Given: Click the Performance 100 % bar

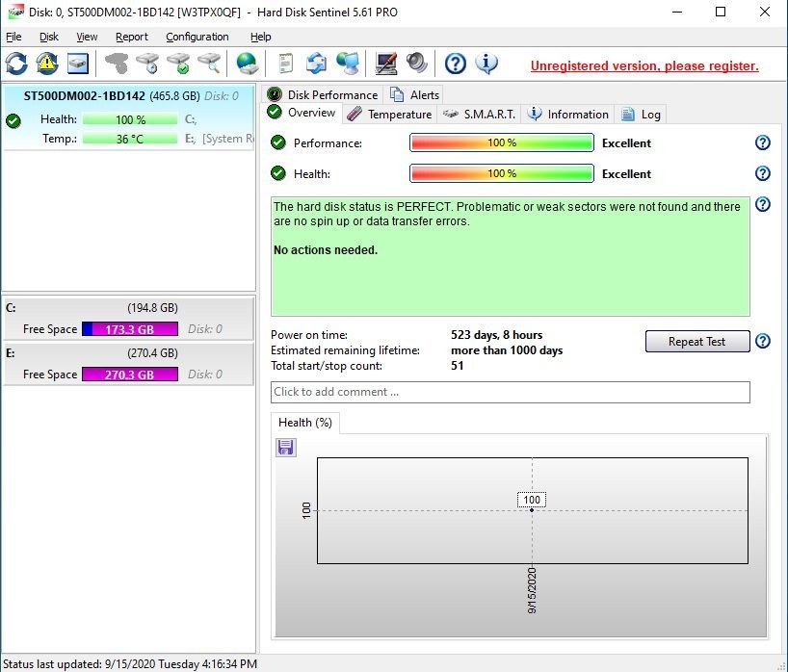Looking at the screenshot, I should pos(502,142).
